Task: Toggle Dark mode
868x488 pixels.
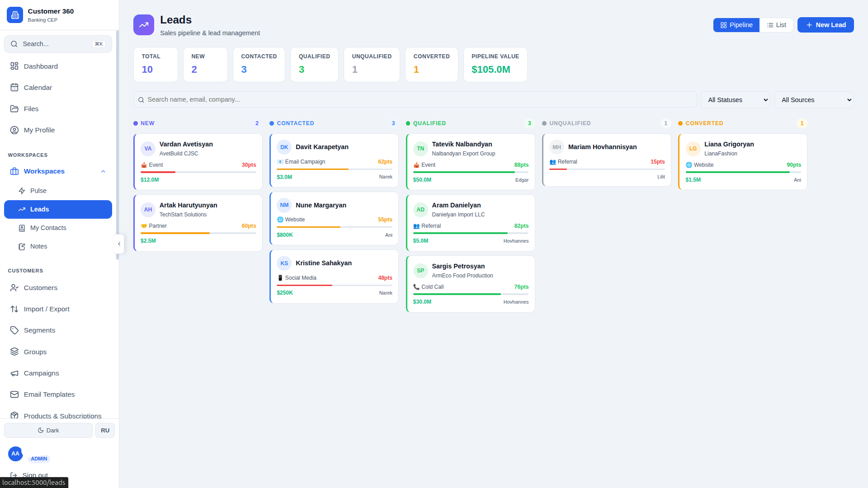Action: [x=48, y=431]
